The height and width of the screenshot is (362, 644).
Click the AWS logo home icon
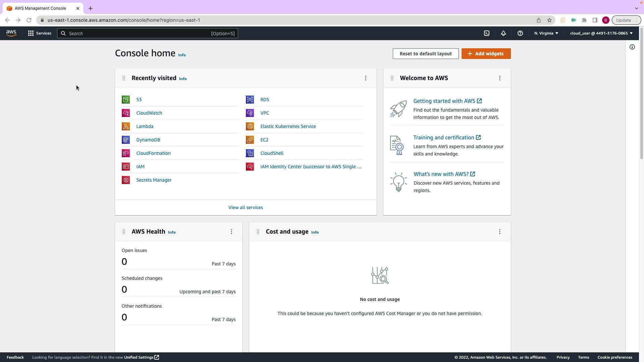pyautogui.click(x=11, y=33)
